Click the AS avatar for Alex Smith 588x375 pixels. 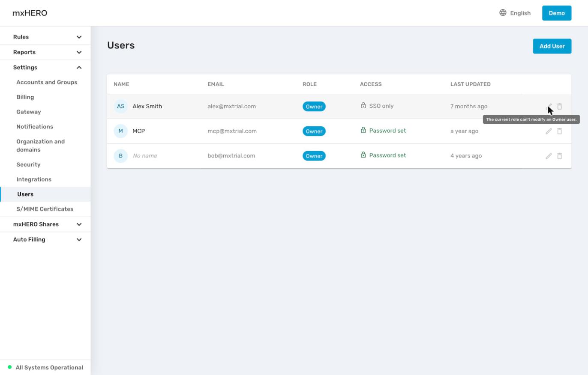point(120,106)
